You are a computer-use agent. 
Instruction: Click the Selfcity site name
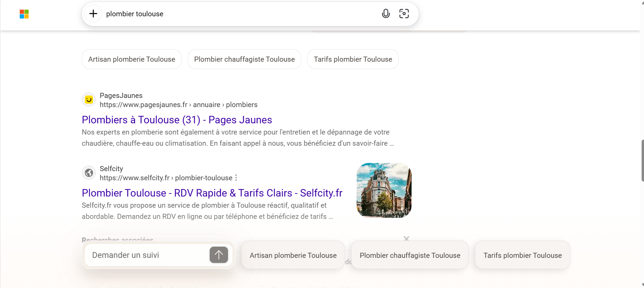coord(111,169)
